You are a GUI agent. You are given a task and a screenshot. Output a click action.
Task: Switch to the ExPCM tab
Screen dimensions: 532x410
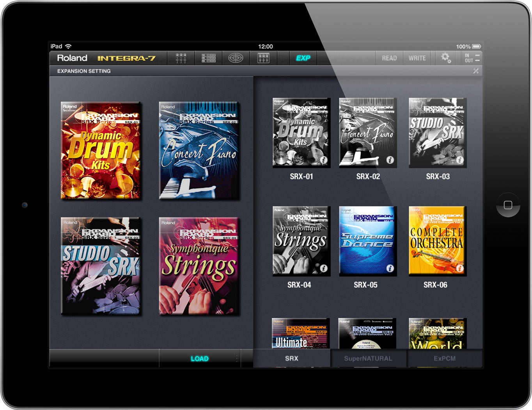click(x=445, y=358)
